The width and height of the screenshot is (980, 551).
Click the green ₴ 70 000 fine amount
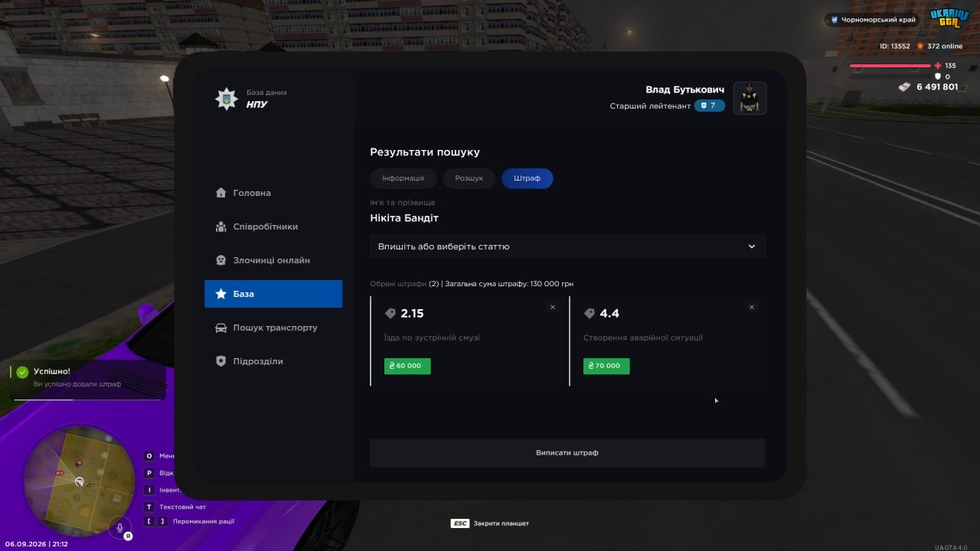606,366
